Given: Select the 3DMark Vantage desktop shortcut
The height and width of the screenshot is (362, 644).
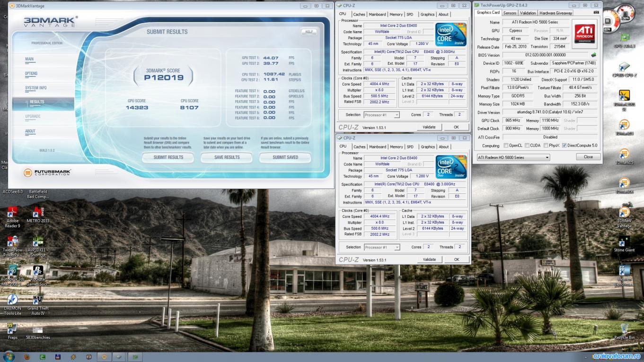Looking at the screenshot, I should point(624,217).
